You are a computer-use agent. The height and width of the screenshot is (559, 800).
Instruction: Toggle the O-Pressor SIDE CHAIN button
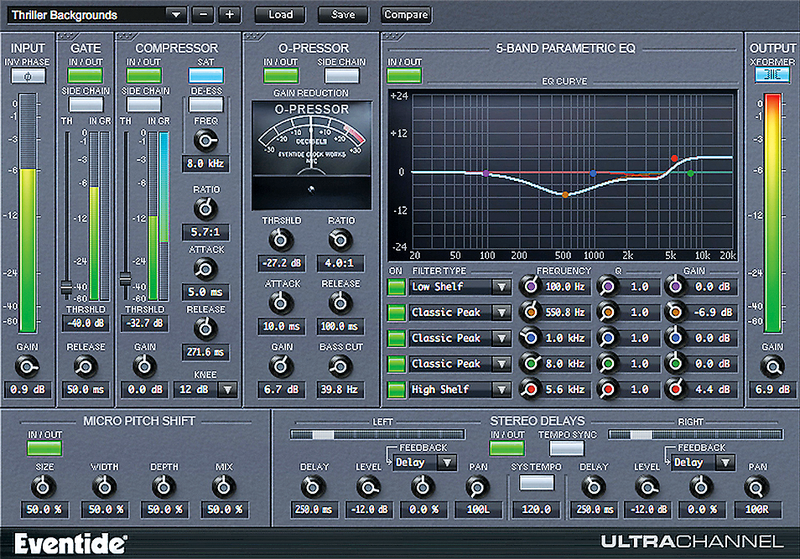coord(342,75)
